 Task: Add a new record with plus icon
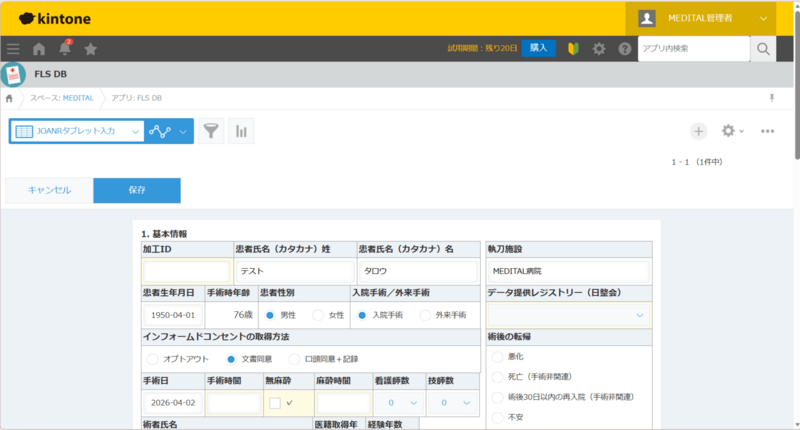tap(698, 131)
